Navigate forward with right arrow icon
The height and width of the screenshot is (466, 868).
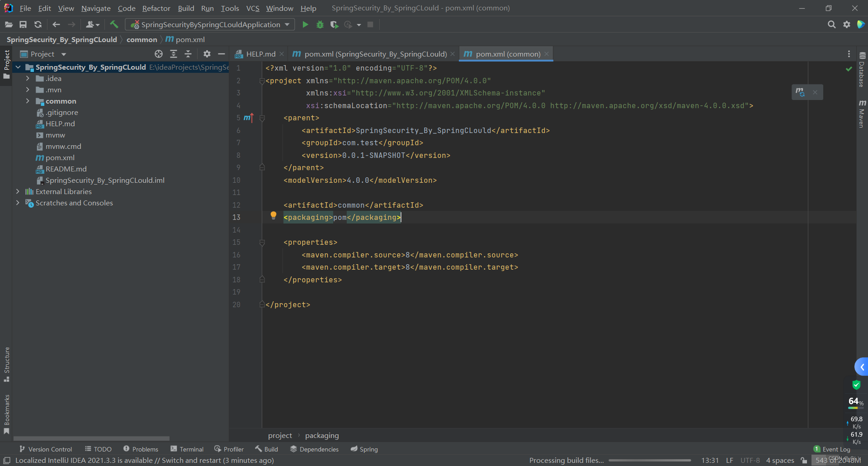tap(71, 24)
